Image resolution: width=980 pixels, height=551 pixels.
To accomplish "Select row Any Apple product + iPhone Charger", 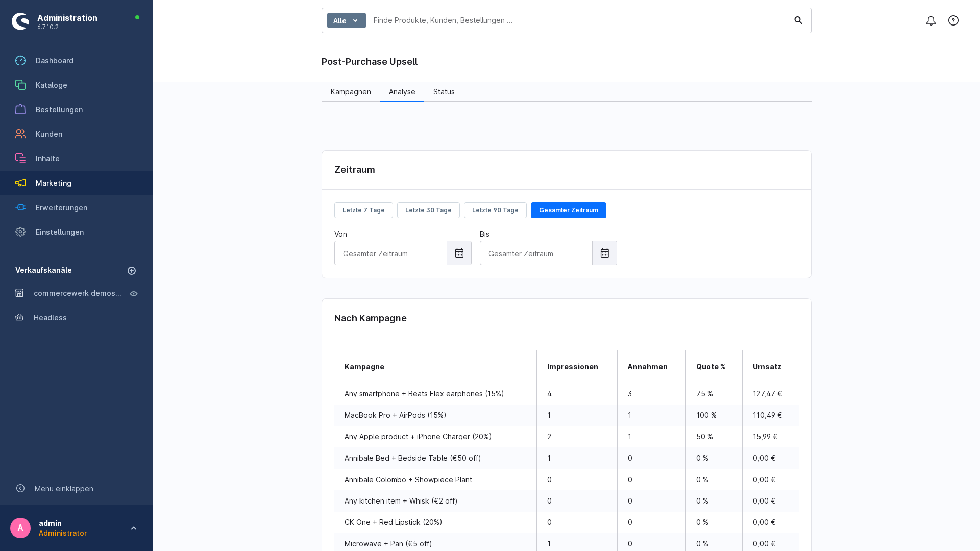I will click(567, 437).
